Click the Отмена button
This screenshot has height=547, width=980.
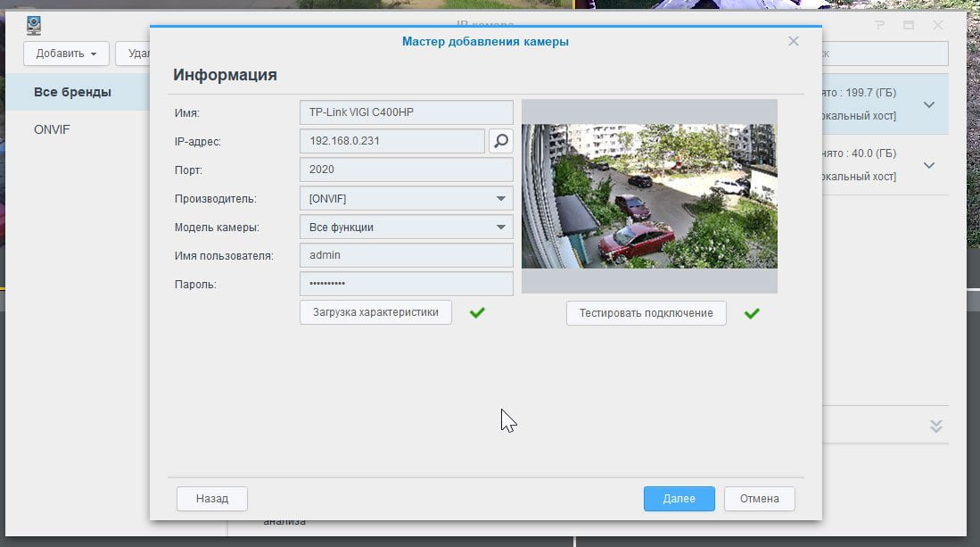coord(760,499)
